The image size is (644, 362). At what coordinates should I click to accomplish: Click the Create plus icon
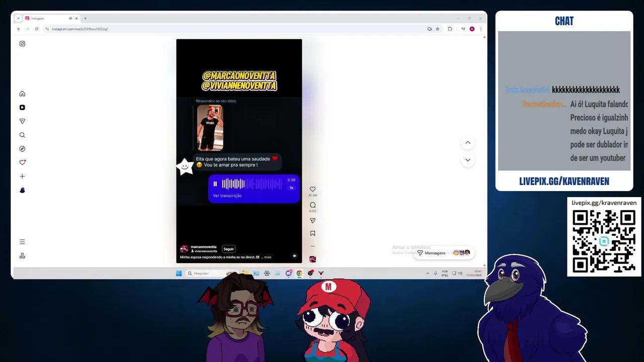click(22, 176)
